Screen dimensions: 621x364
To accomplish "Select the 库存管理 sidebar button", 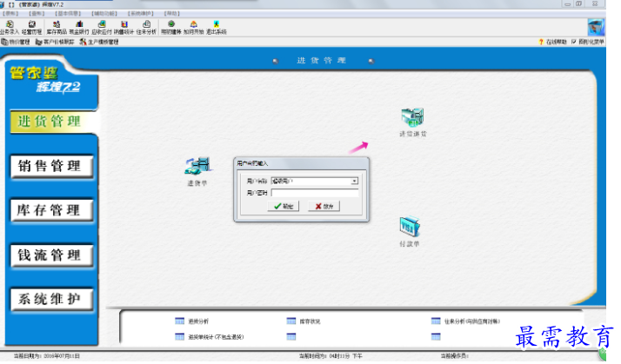I will (x=52, y=210).
